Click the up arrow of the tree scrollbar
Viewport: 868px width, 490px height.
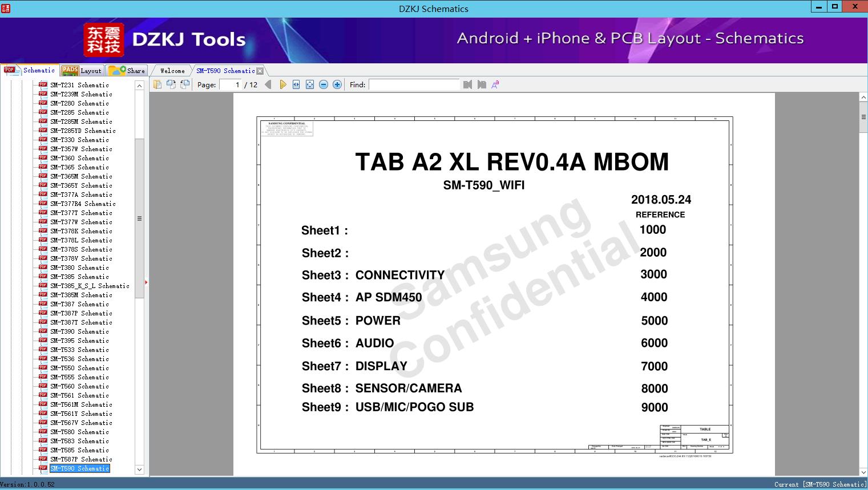[x=139, y=86]
